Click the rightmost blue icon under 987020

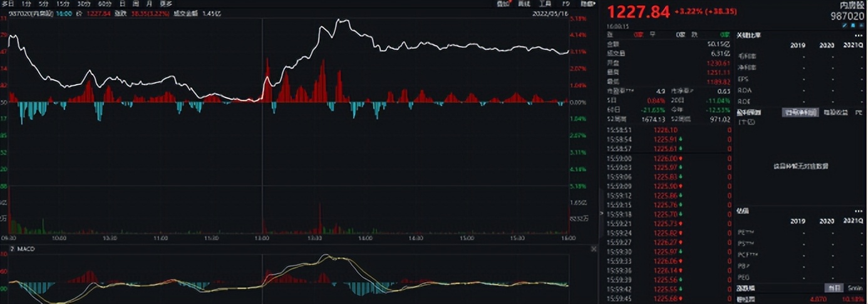(x=860, y=26)
